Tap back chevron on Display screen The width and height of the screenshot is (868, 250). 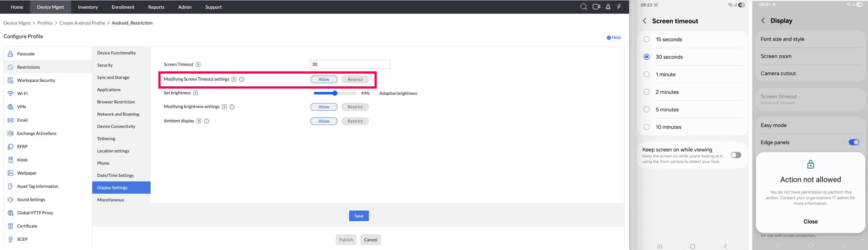(763, 21)
